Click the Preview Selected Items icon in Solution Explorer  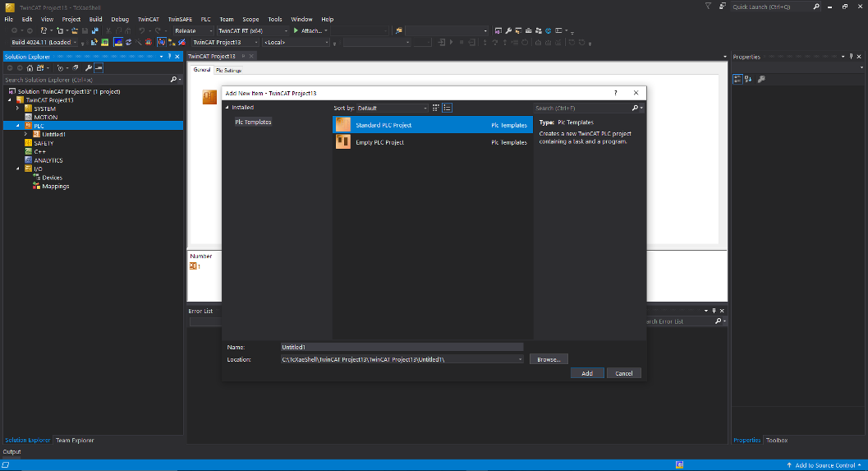(99, 67)
